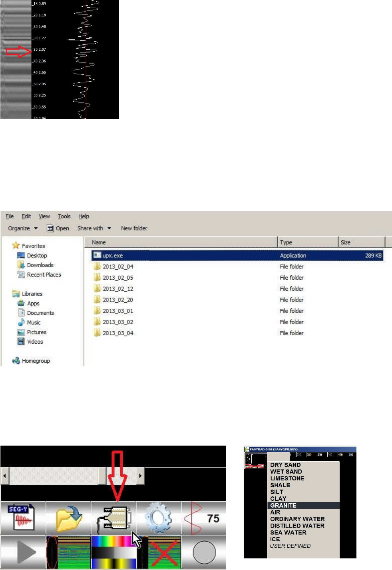
Task: Select the Apps library
Action: 28,303
